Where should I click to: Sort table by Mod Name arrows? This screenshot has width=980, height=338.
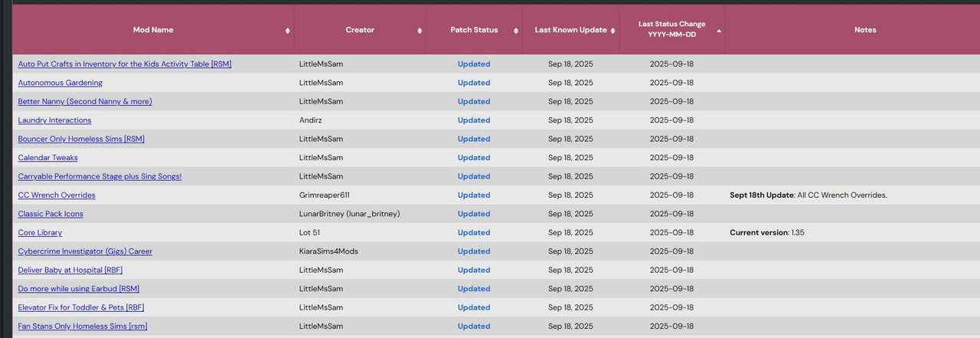288,31
